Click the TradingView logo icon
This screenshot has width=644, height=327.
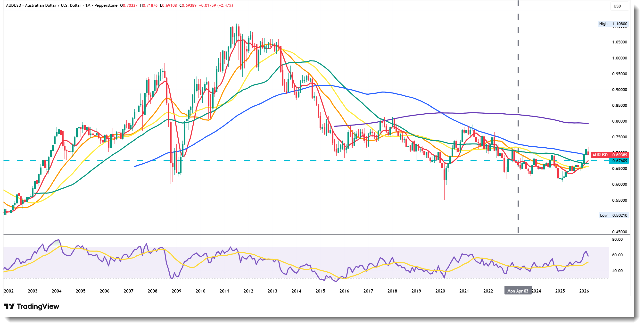coord(9,306)
